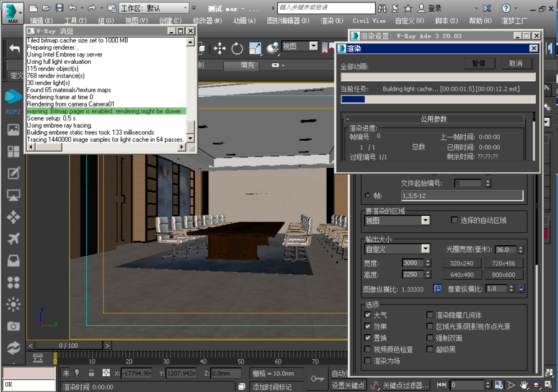Check the 渲染为场 option

pos(368,360)
